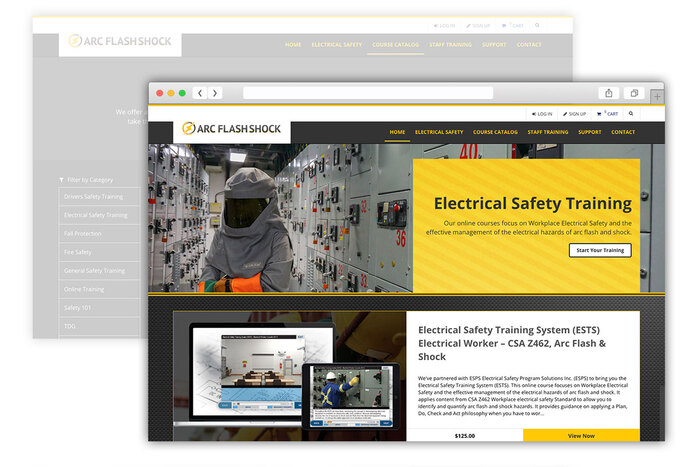Open the search magnifier in the front site header

631,113
